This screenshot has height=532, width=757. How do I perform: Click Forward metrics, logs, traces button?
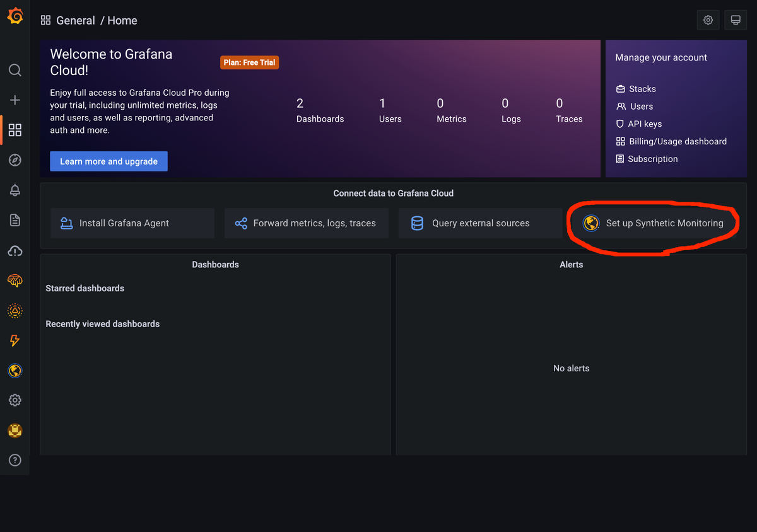(x=307, y=223)
